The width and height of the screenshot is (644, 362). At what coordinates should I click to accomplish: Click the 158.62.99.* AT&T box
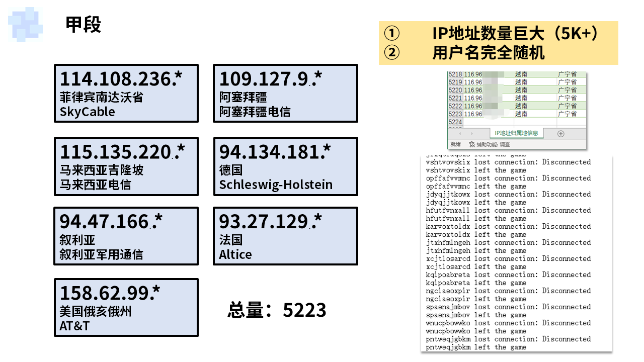pyautogui.click(x=126, y=307)
